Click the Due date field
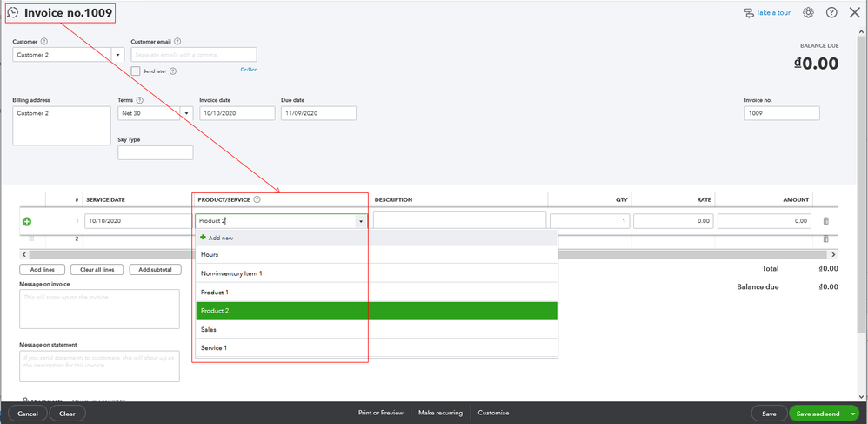The height and width of the screenshot is (424, 868). [x=318, y=113]
